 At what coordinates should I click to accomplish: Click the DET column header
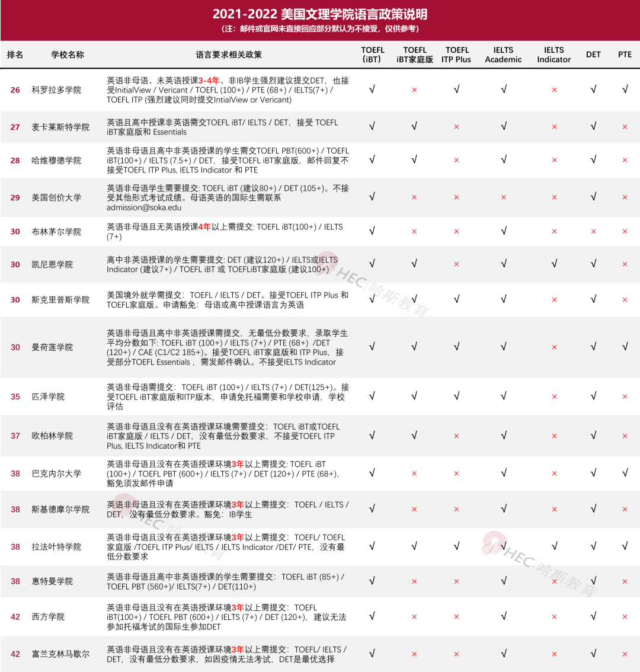(593, 55)
